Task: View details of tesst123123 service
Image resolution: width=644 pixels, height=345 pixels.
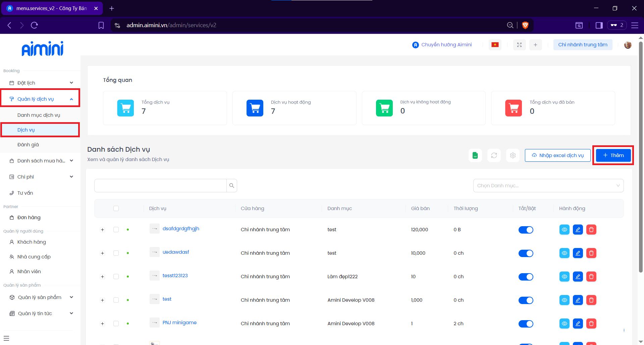Action: (564, 277)
